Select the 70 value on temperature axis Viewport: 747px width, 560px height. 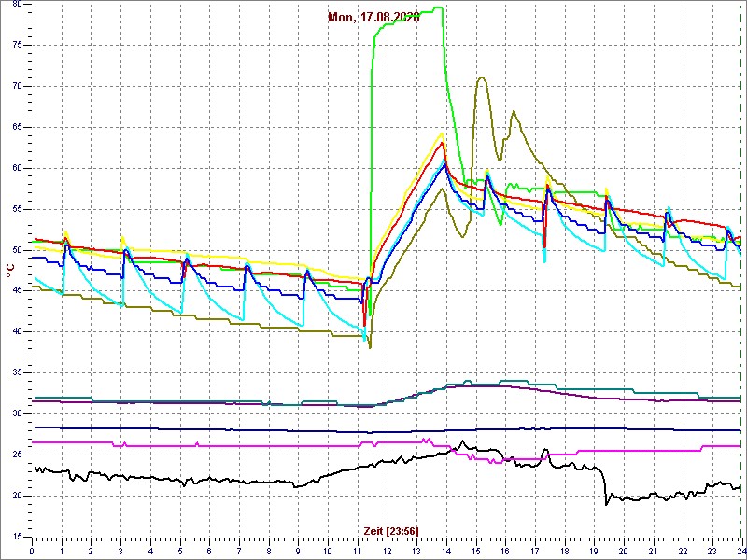point(17,86)
